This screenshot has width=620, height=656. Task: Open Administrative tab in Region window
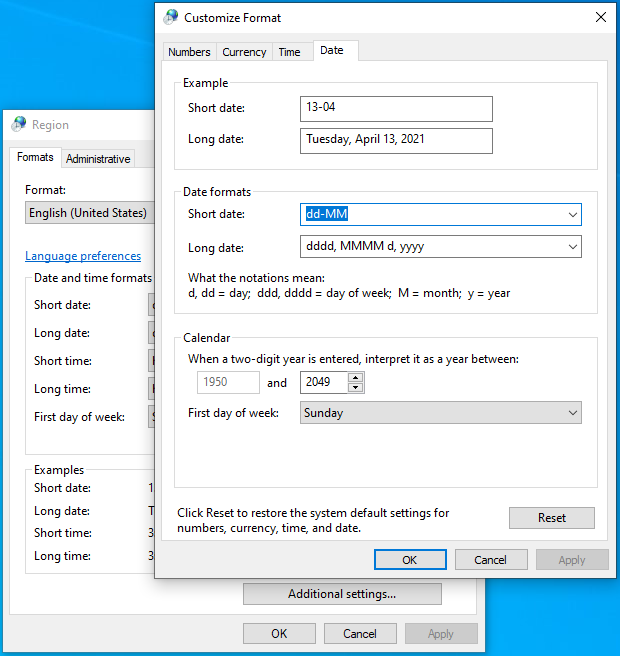(x=98, y=159)
